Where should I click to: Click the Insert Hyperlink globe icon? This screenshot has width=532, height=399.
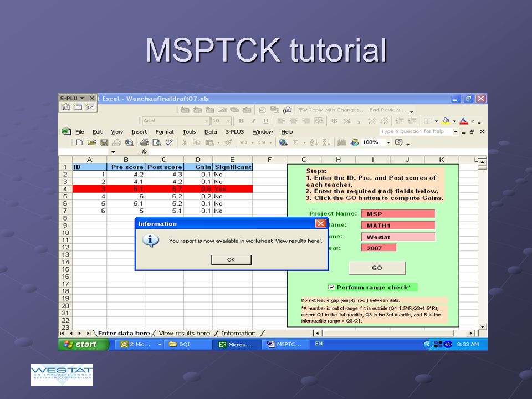(x=283, y=142)
